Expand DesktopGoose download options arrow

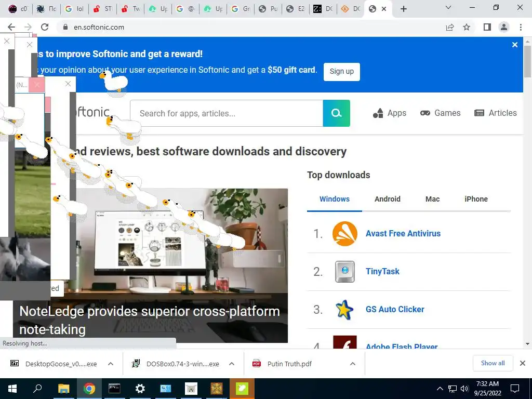(x=111, y=364)
